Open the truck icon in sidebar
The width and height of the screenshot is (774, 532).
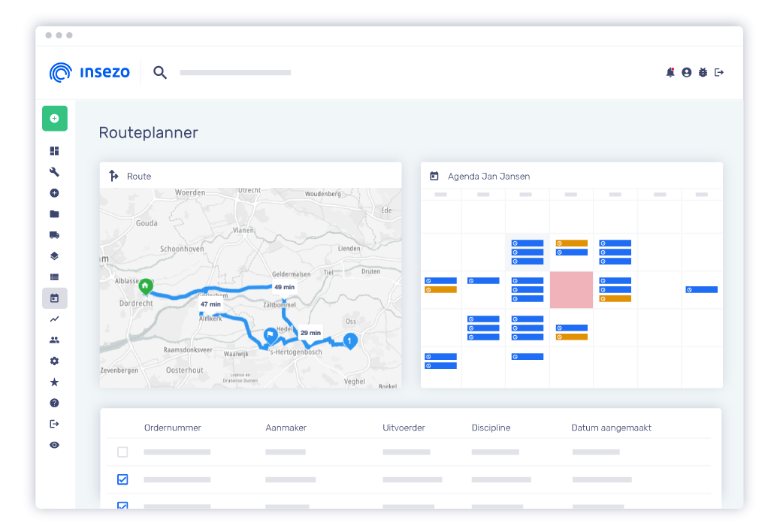(x=54, y=235)
